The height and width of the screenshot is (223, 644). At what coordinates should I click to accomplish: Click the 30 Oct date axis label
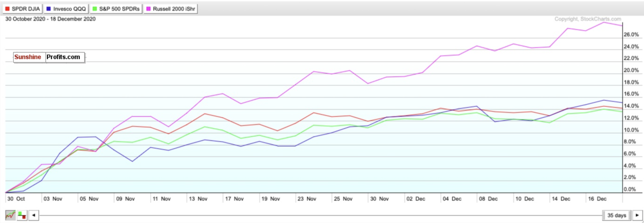pyautogui.click(x=16, y=199)
